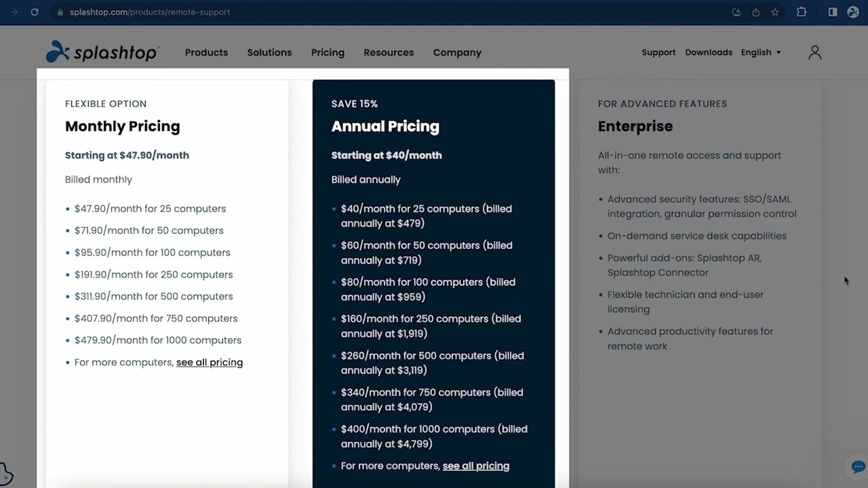Screen dimensions: 868x488
Task: Toggle the browser side panel icon
Action: (x=833, y=12)
